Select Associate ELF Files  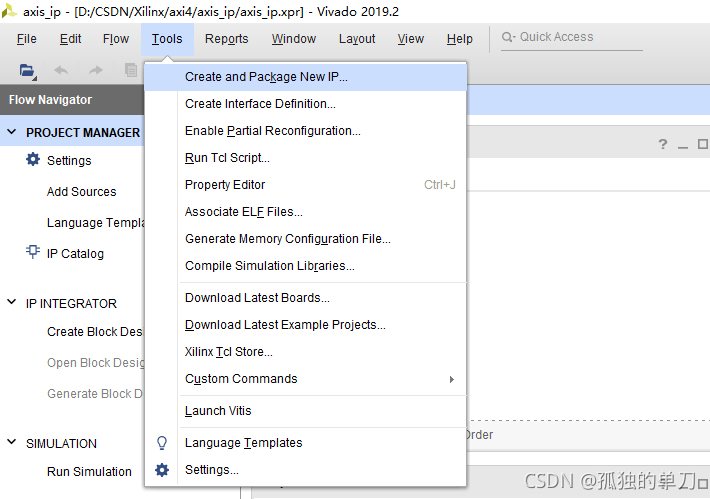point(306,211)
